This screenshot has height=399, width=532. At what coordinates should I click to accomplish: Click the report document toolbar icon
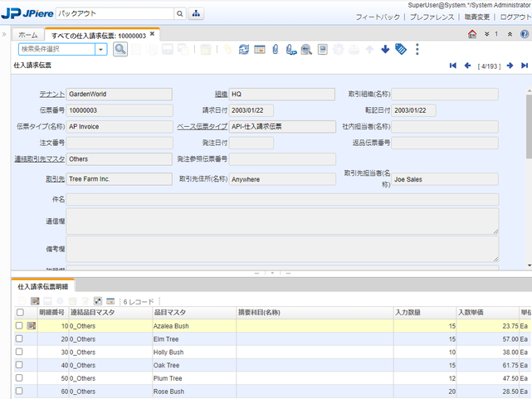(x=322, y=50)
